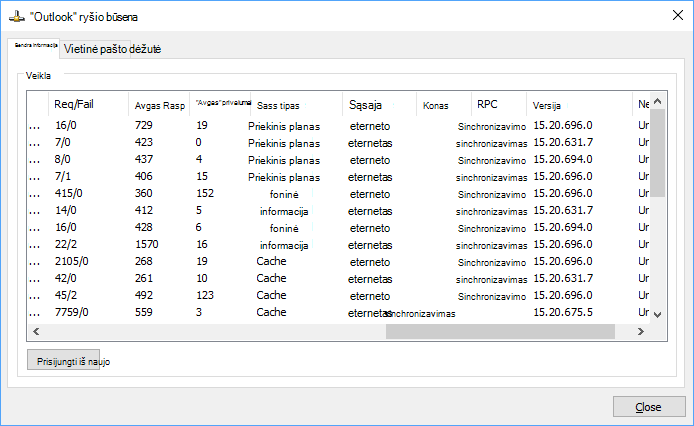Click the Konas column header
The width and height of the screenshot is (694, 426).
pos(444,105)
